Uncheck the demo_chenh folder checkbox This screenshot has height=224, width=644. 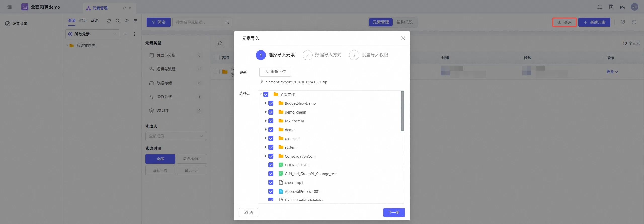271,112
